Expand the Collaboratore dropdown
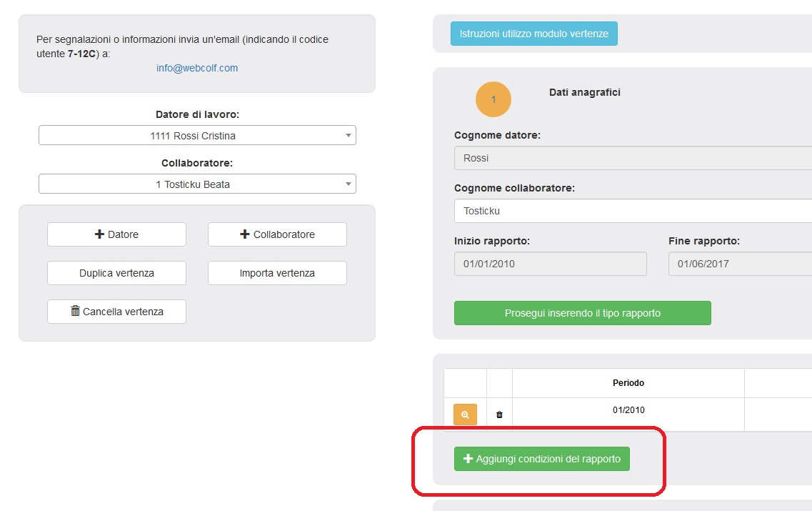The image size is (812, 511). pos(197,184)
